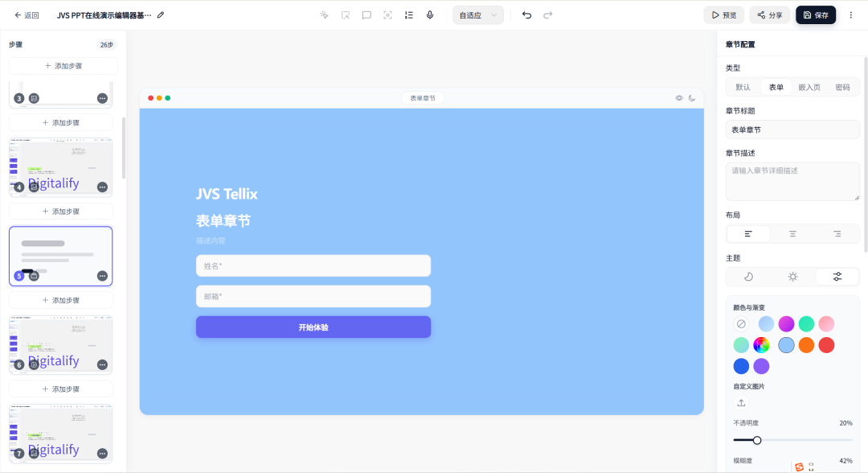Pick the rainbow custom color picker swatch

click(x=761, y=345)
